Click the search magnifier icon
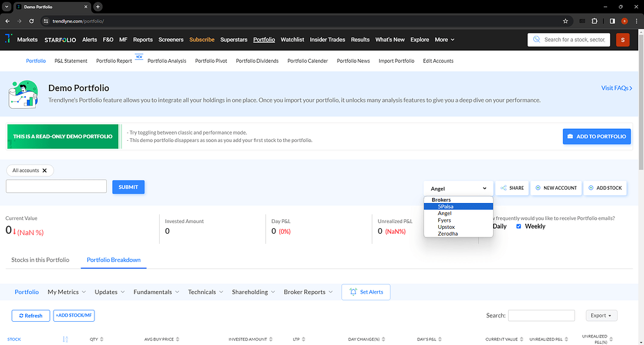644x345 pixels. [x=536, y=40]
